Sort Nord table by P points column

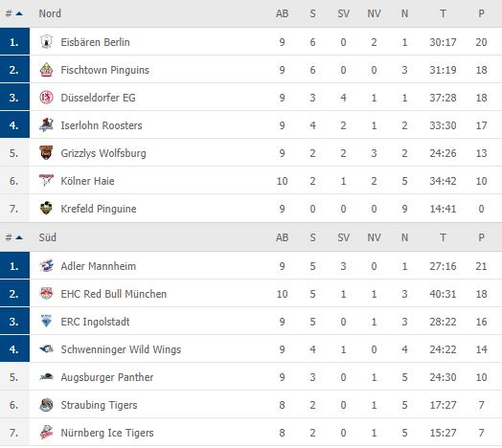pos(481,13)
